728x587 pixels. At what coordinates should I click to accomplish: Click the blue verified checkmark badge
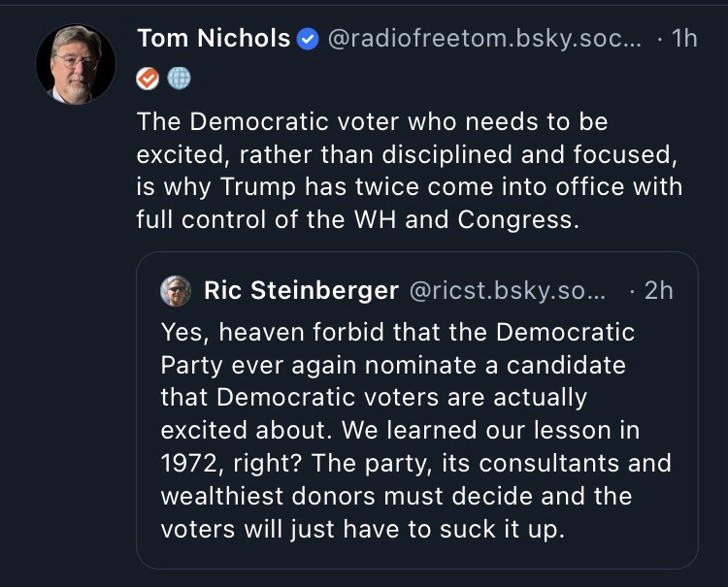tap(308, 39)
